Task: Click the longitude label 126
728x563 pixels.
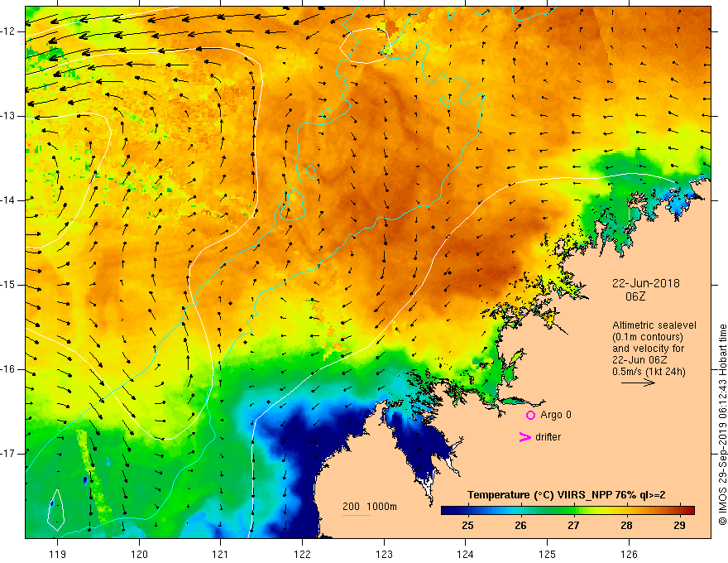Action: pos(629,554)
